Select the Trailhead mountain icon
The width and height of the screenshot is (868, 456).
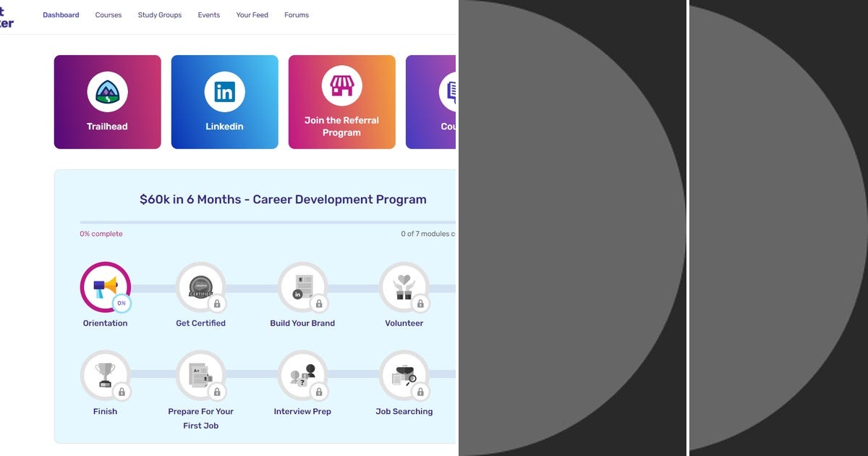pos(107,92)
